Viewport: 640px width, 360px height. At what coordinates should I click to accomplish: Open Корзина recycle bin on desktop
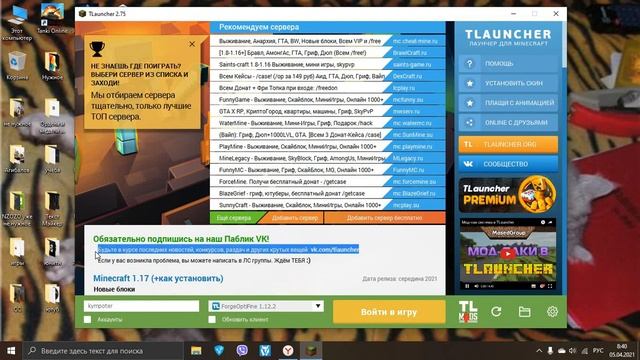coord(17,65)
